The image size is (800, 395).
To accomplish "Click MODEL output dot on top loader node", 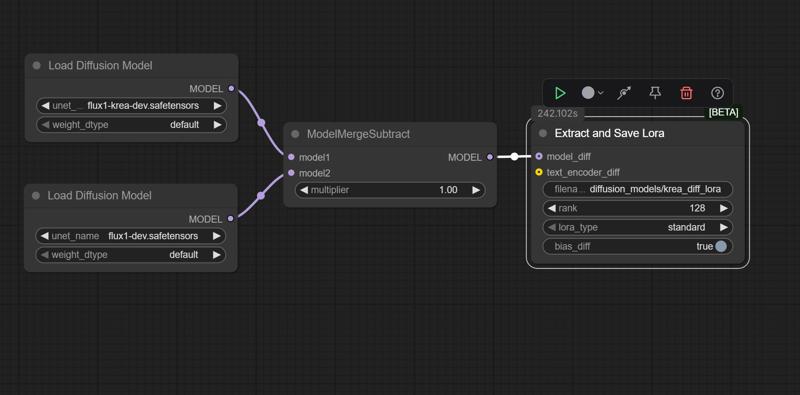I will tap(231, 88).
